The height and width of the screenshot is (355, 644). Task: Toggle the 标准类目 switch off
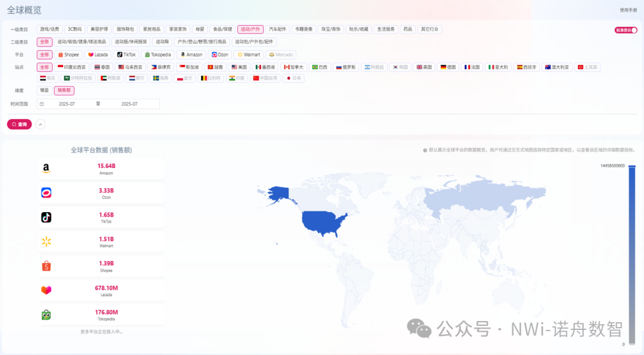point(626,30)
